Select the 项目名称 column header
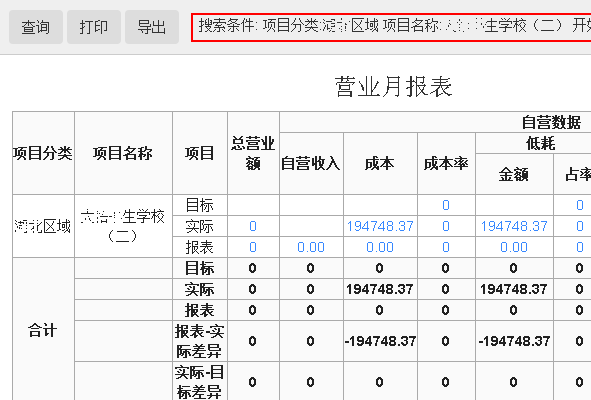Screen dimensions: 591x400 (x=123, y=153)
